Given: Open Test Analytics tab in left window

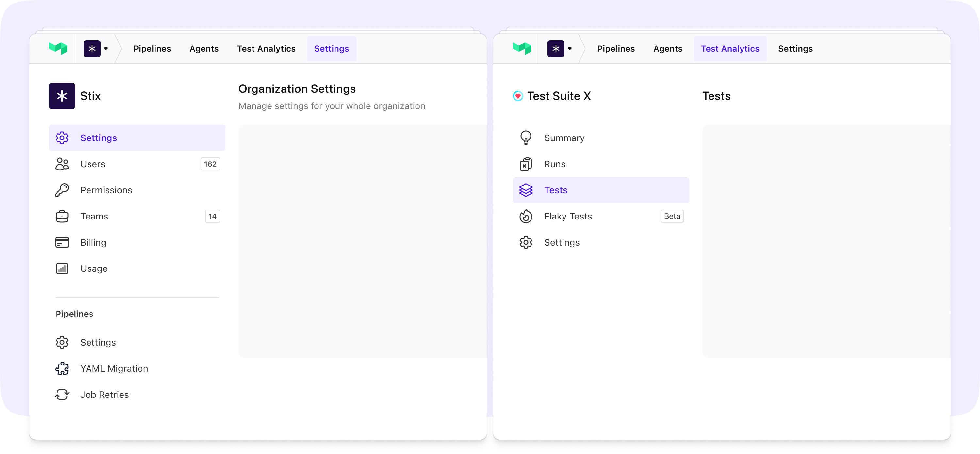Looking at the screenshot, I should click(x=266, y=48).
